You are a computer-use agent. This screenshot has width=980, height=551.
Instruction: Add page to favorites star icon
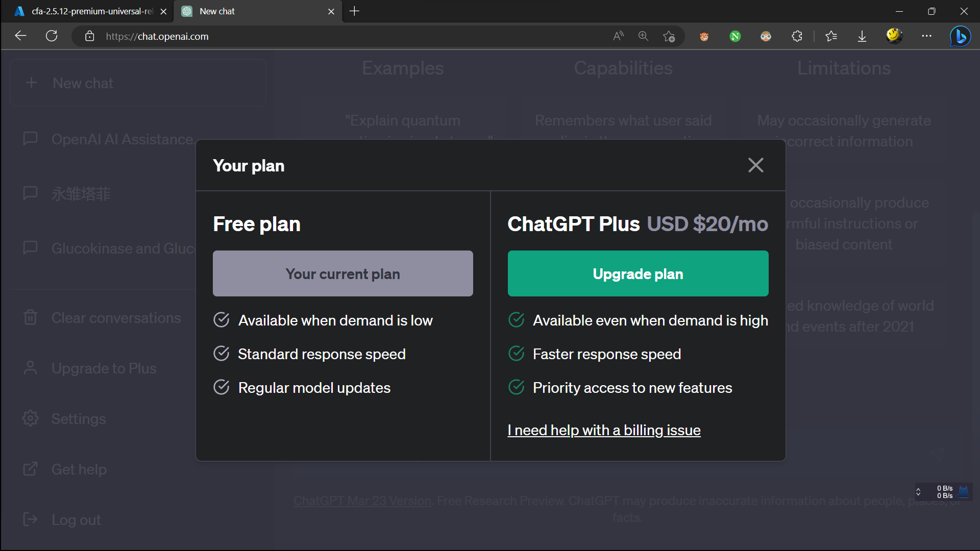[x=669, y=36]
